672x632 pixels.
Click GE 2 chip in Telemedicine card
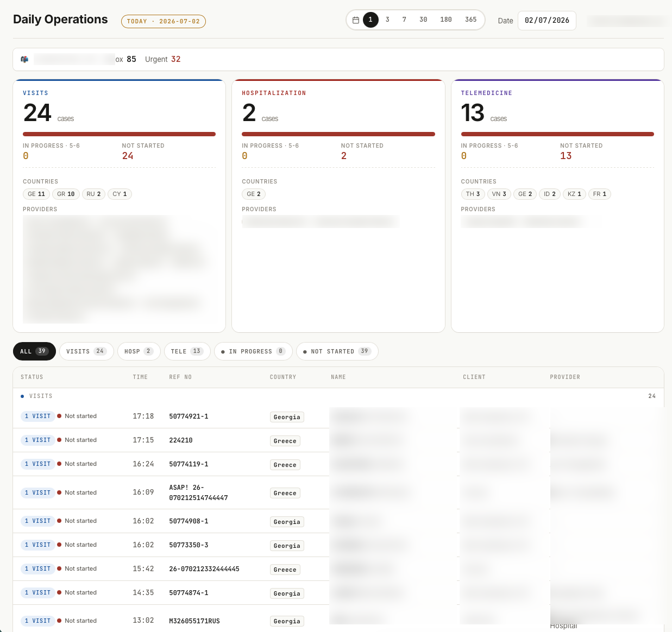(525, 194)
